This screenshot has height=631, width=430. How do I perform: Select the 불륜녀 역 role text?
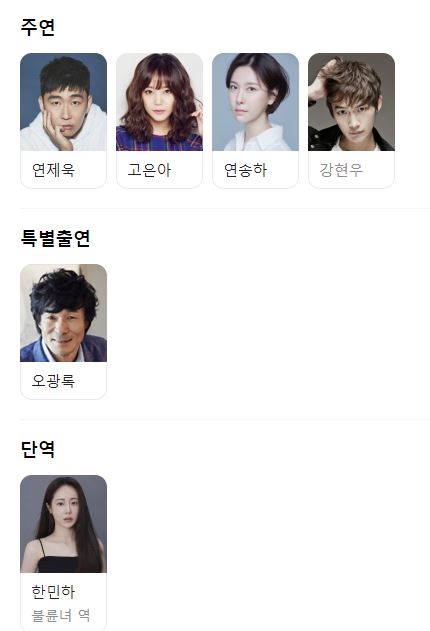61,615
